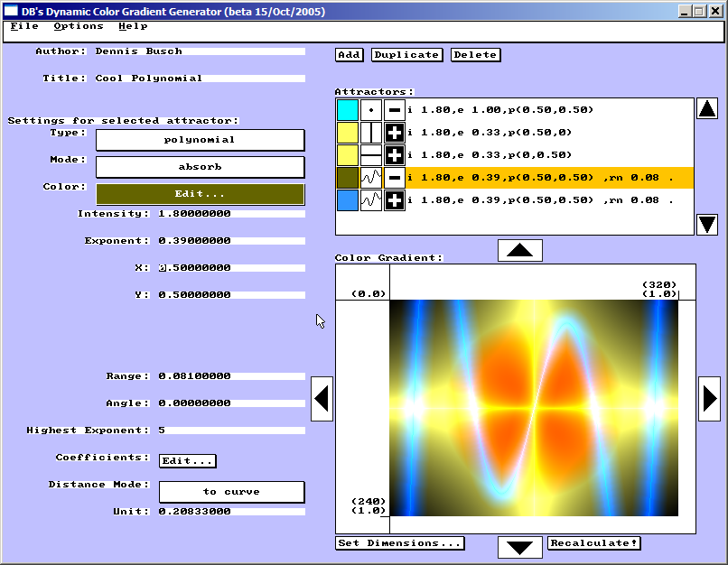
Task: Click the point type icon in the first attractor row
Action: coord(371,110)
